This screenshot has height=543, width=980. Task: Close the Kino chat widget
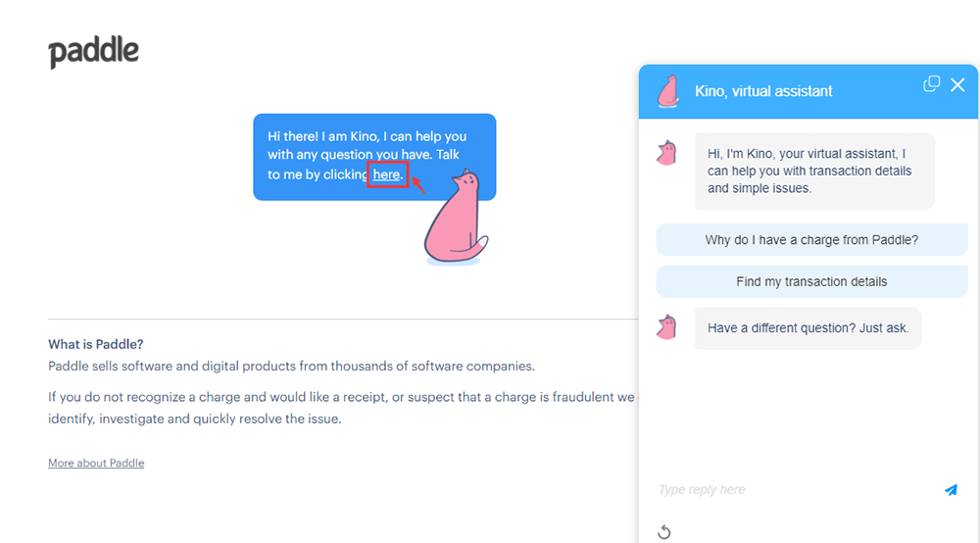(957, 84)
